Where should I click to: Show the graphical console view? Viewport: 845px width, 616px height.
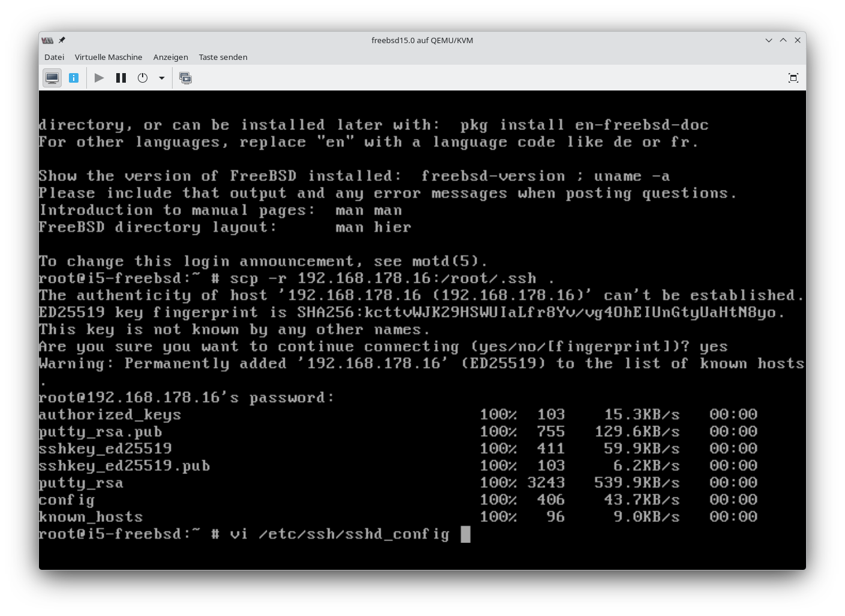pyautogui.click(x=52, y=78)
